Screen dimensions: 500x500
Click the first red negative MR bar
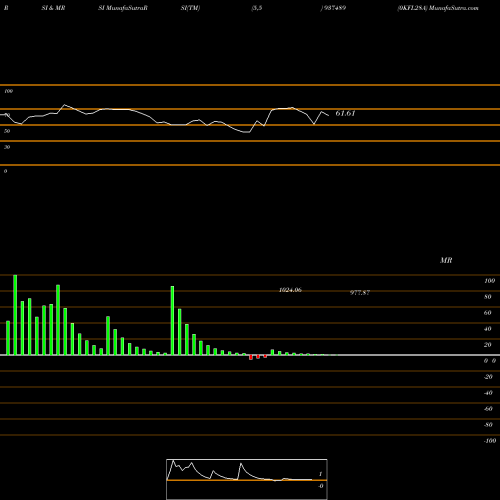tap(251, 357)
